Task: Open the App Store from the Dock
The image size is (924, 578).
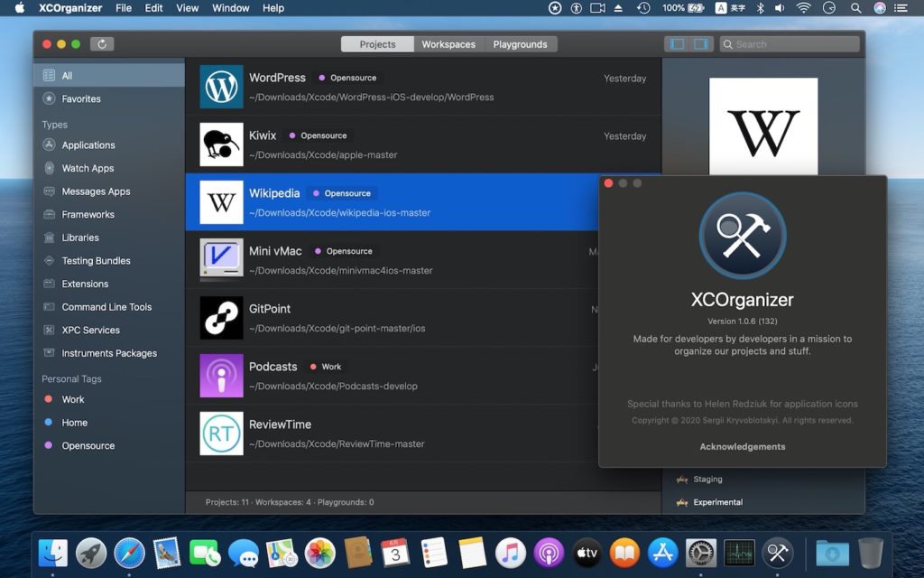Action: pos(663,552)
